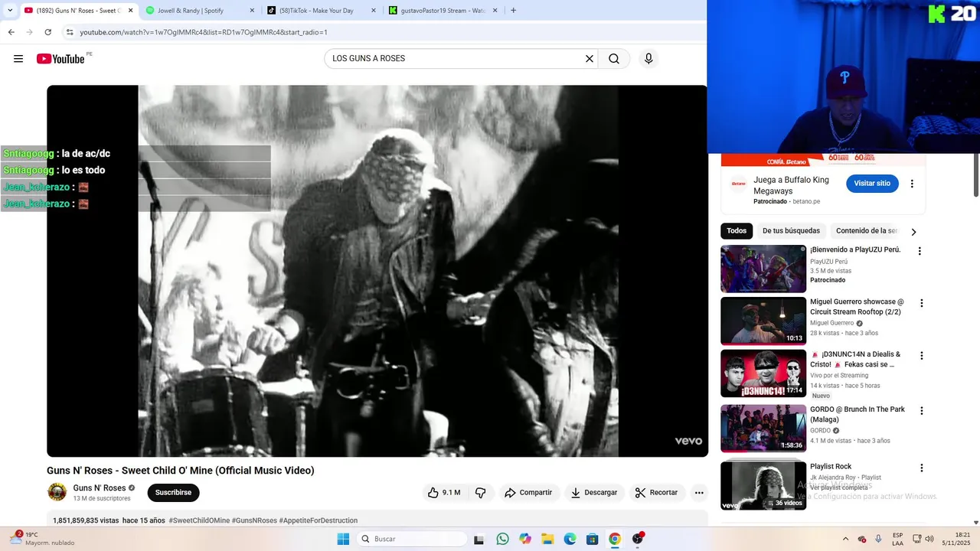Select the Todos filter chip
This screenshot has width=980, height=551.
(x=737, y=231)
